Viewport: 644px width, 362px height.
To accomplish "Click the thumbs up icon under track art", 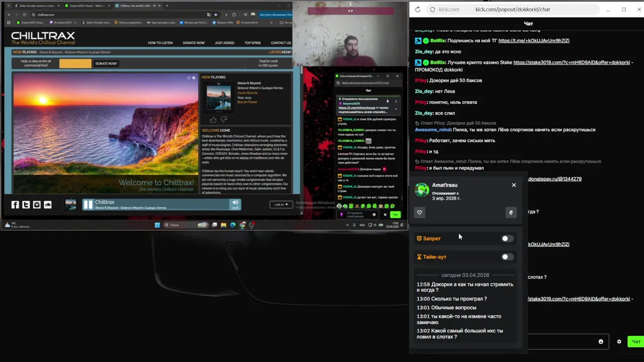I will (x=213, y=119).
